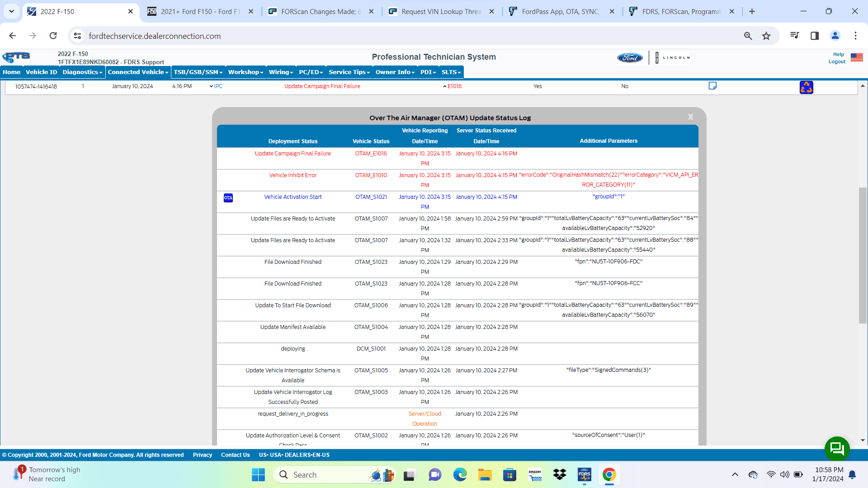Bookmark this page with the star icon
Screen dimensions: 868x488
[766, 36]
